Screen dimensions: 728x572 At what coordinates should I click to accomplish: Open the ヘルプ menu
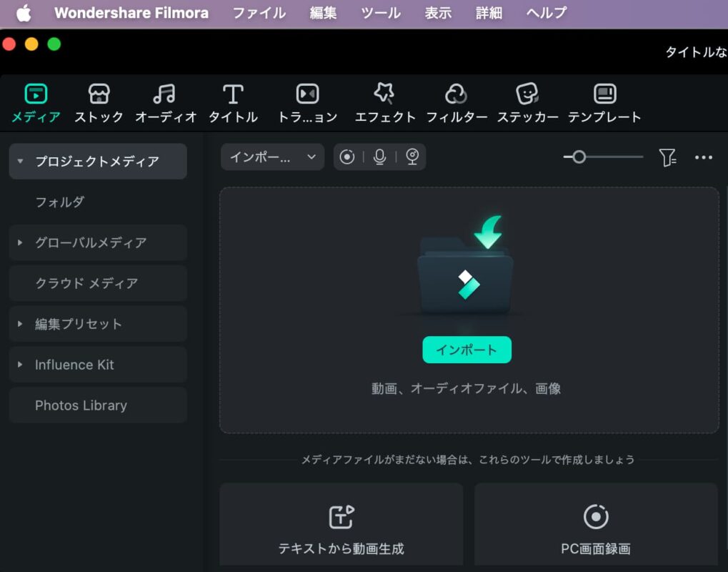547,13
